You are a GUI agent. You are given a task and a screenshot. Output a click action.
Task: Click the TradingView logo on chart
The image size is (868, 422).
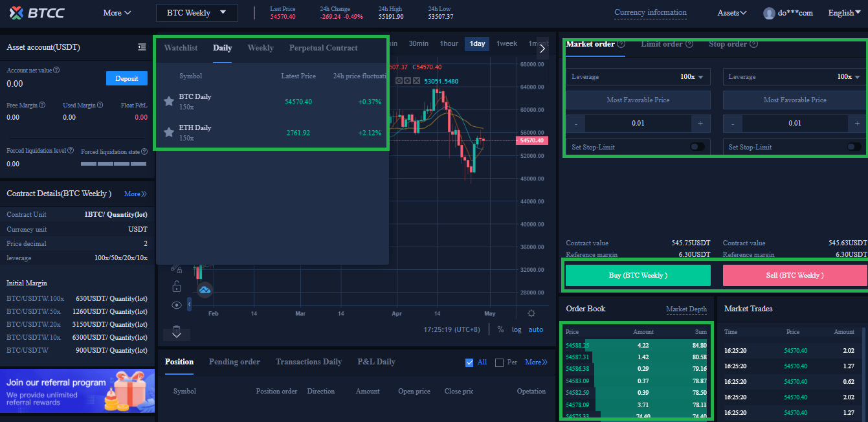[x=205, y=291]
